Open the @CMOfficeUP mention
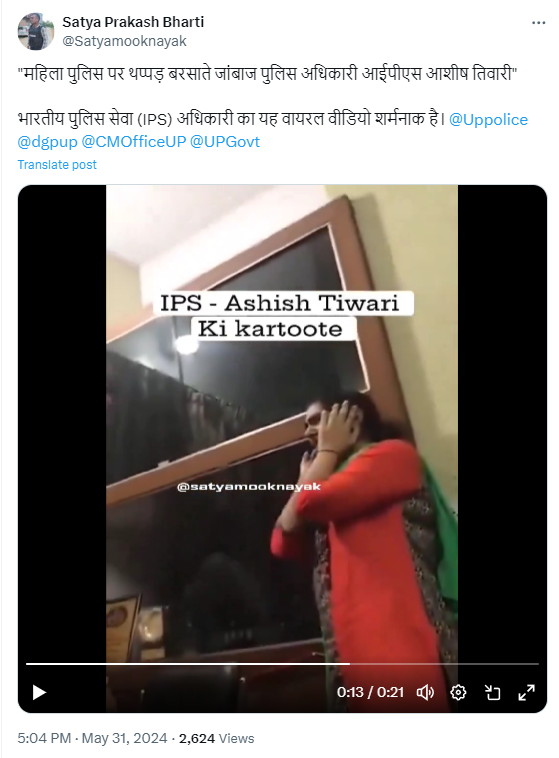Screen dimensions: 559x758 (133, 142)
